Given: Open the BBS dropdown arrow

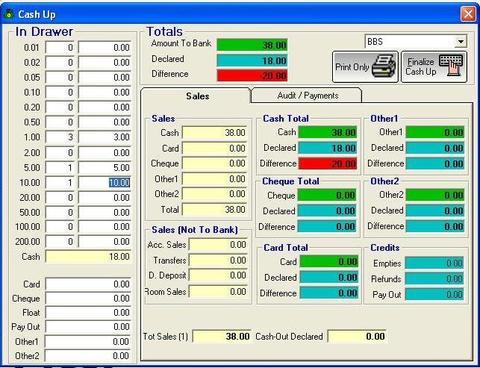Looking at the screenshot, I should tap(461, 42).
